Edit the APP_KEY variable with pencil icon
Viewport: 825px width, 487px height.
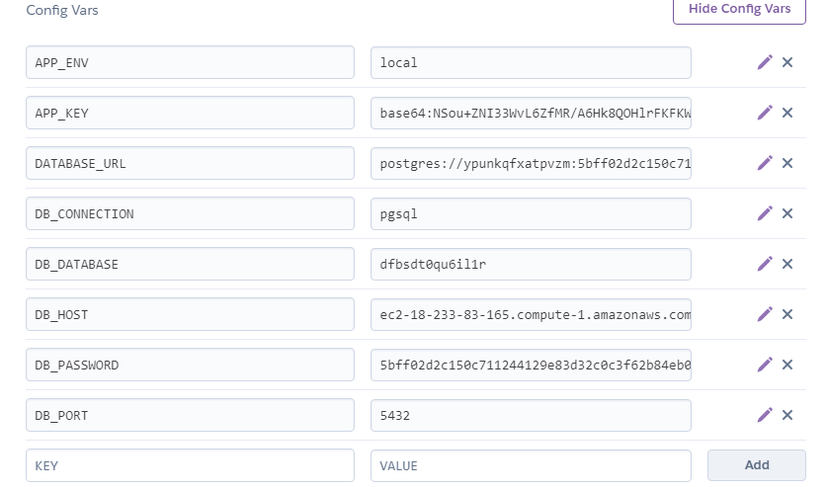click(765, 112)
